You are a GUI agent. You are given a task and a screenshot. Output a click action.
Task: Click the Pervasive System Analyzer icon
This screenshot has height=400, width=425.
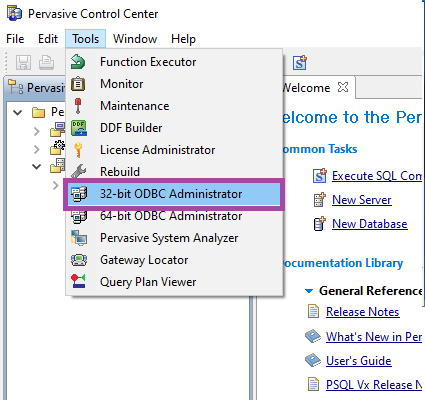click(x=79, y=238)
